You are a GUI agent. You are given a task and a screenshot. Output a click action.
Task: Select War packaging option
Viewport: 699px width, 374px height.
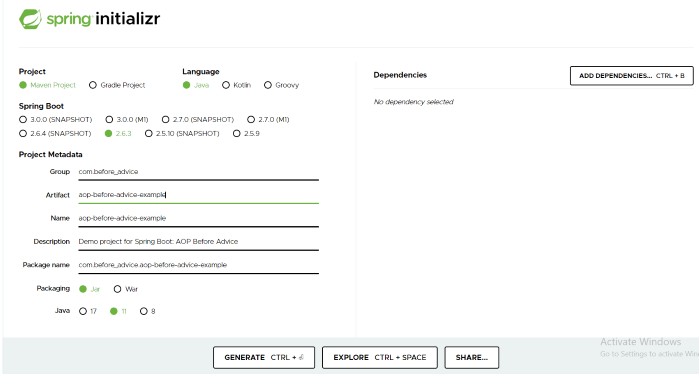pyautogui.click(x=126, y=289)
